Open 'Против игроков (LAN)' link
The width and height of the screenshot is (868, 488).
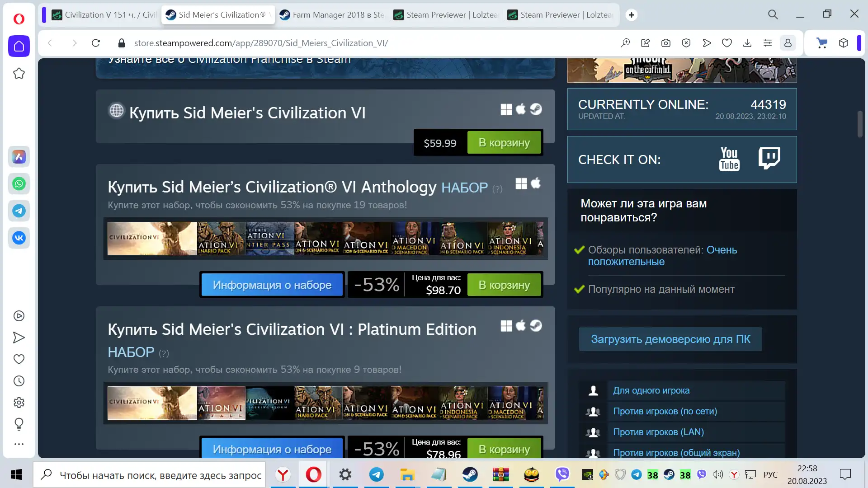point(658,432)
